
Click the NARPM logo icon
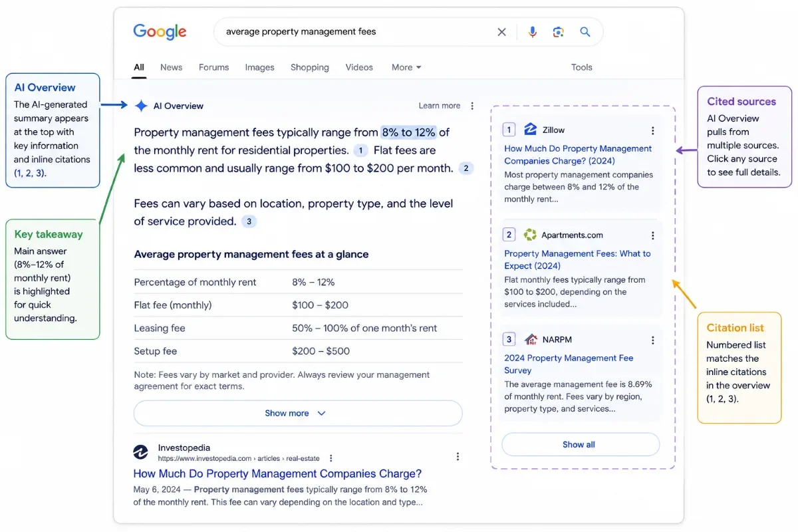point(530,339)
